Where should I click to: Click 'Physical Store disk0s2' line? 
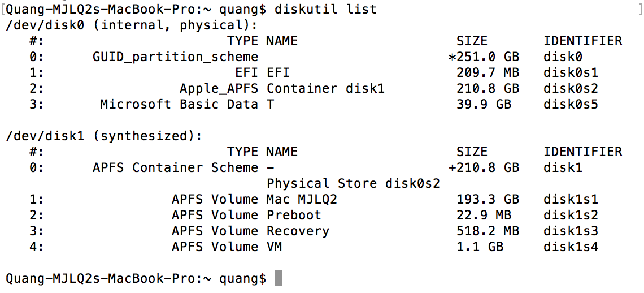tap(353, 183)
